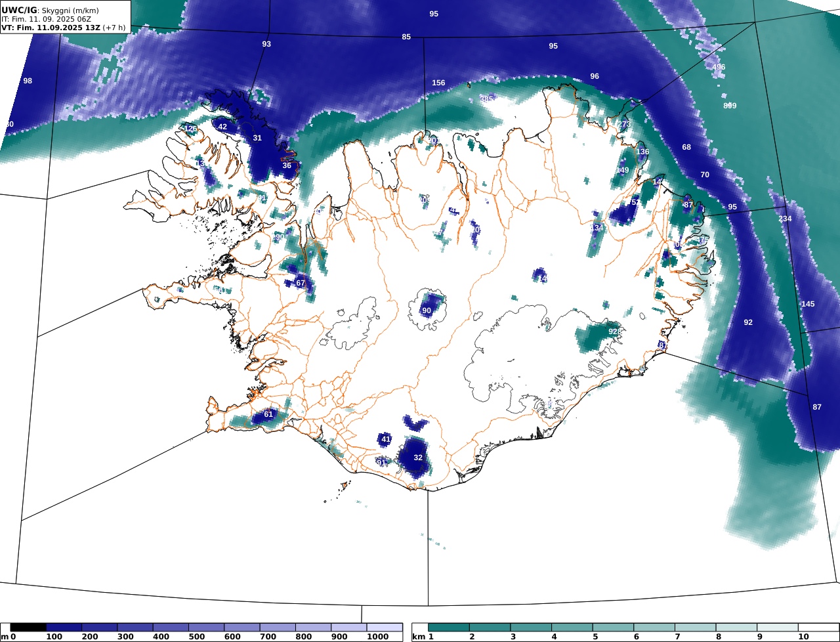Click the visibility value '126' on the map
This screenshot has width=840, height=642.
(190, 129)
